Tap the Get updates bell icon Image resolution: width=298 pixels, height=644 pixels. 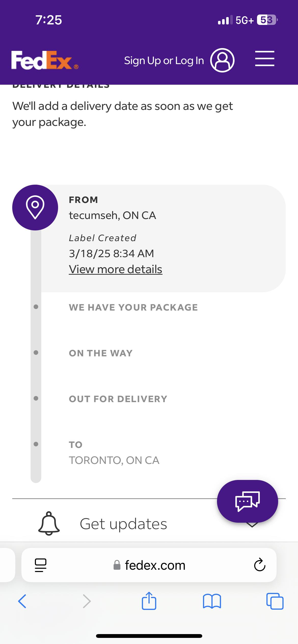point(49,523)
